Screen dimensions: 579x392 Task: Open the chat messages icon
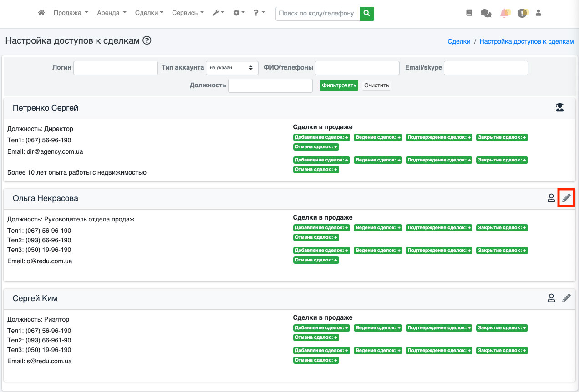point(486,14)
